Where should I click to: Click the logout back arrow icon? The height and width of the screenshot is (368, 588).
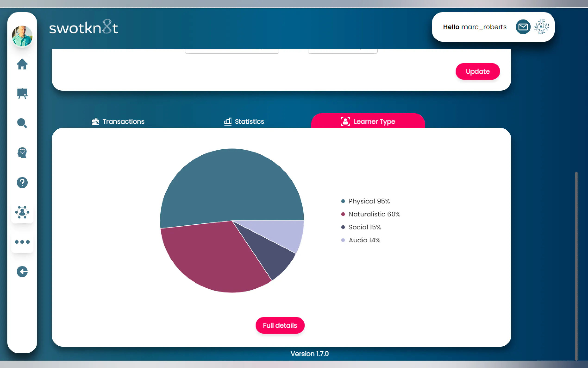pyautogui.click(x=22, y=272)
